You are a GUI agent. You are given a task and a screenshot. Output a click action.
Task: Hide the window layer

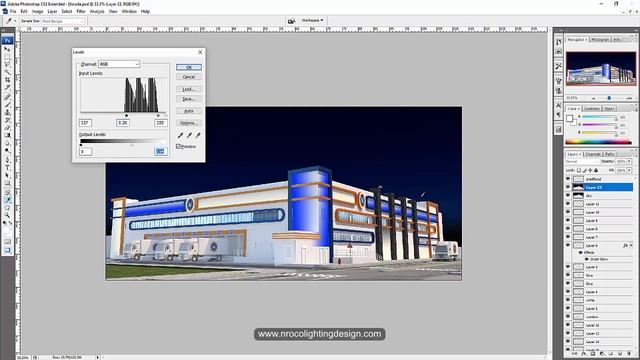pos(568,317)
